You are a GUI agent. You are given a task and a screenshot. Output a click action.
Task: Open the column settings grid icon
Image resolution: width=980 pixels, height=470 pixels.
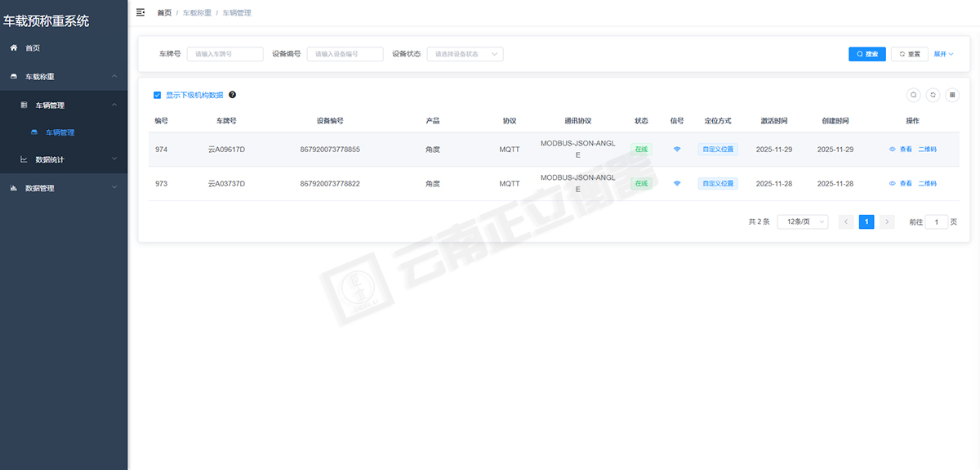click(951, 95)
